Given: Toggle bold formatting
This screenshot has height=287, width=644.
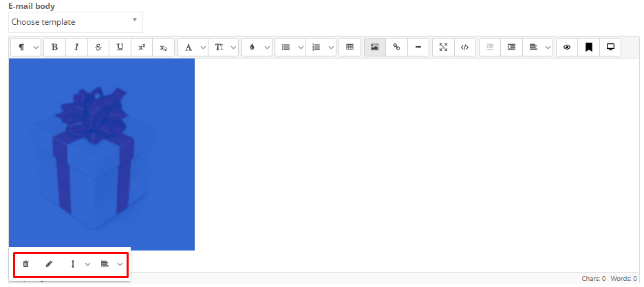Looking at the screenshot, I should tap(54, 47).
